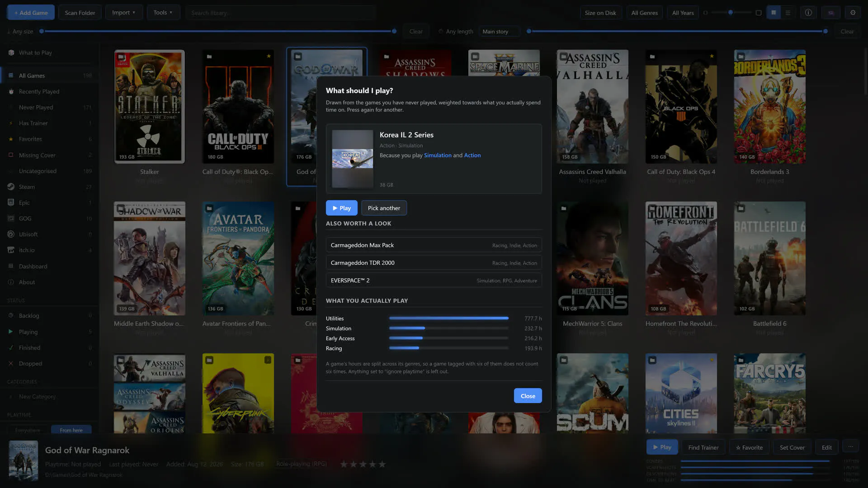
Task: Create a New Category
Action: [50, 396]
